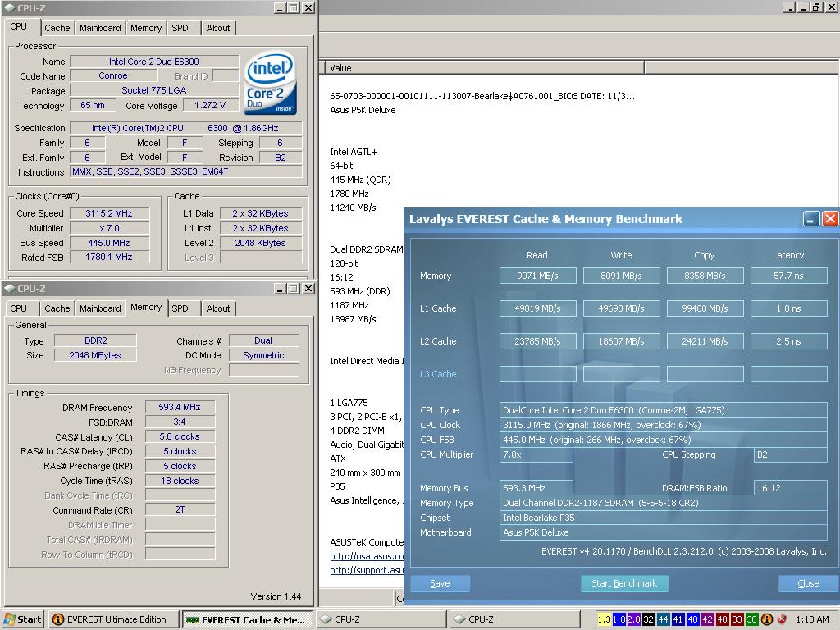Click the red shield icon in system tray

tap(782, 619)
